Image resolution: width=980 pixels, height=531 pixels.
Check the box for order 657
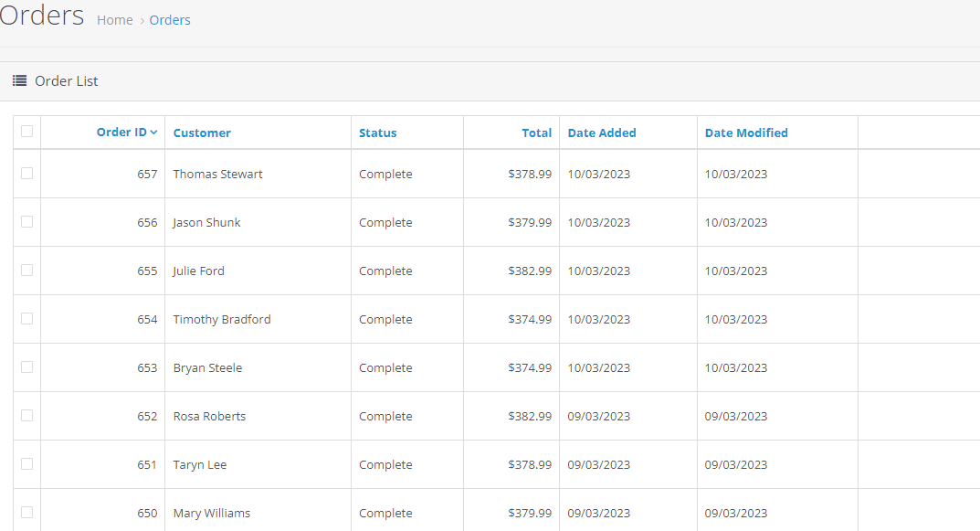point(26,174)
